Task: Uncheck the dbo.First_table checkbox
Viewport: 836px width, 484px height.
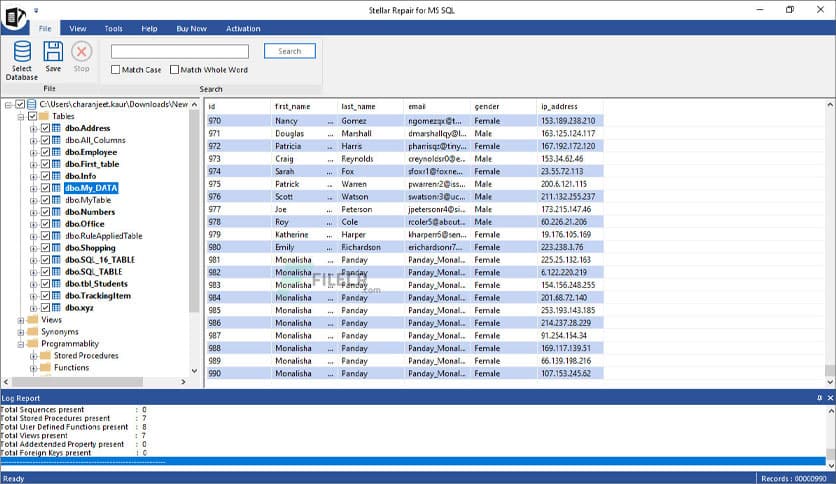Action: click(45, 164)
